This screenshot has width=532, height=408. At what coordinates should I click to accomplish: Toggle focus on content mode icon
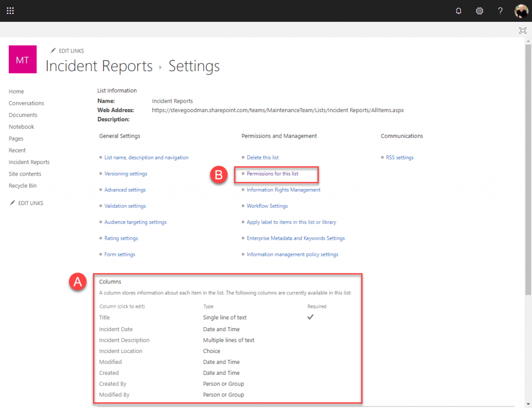click(523, 31)
